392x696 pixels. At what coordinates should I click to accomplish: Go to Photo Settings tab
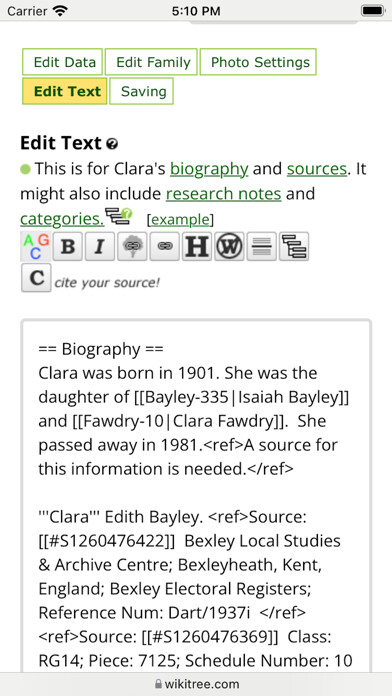pyautogui.click(x=258, y=62)
